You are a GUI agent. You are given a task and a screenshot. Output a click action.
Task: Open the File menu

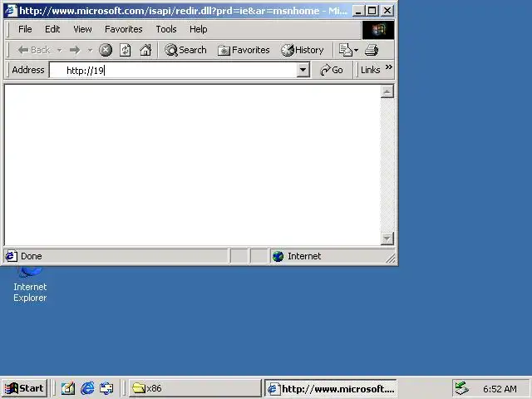tap(25, 30)
